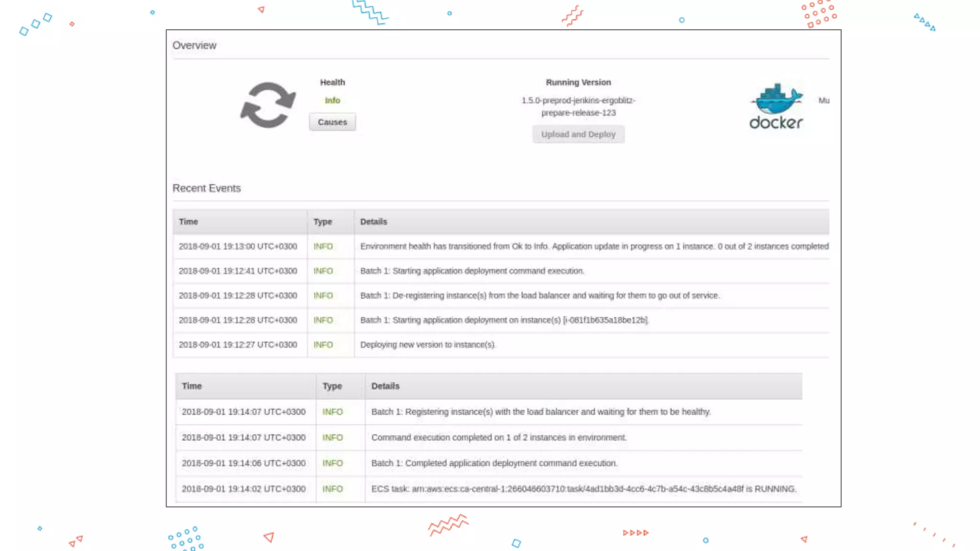Click the Recent Events section heading

coord(206,188)
